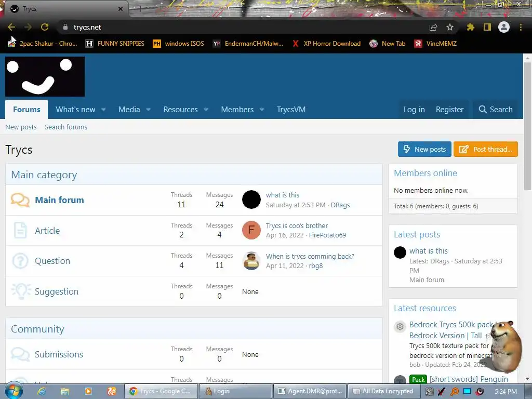The width and height of the screenshot is (532, 399).
Task: Open 'Trycs is coo's brother' thread
Action: tap(297, 225)
